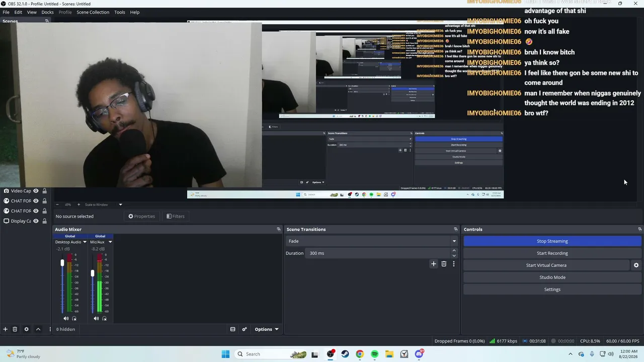Float the Audio Mixer dock icon
Image resolution: width=644 pixels, height=362 pixels.
pos(279,229)
